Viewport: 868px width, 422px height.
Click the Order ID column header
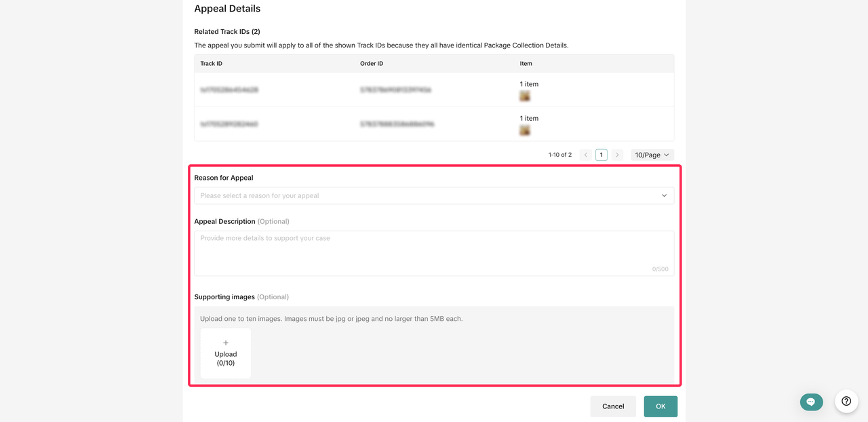(372, 64)
